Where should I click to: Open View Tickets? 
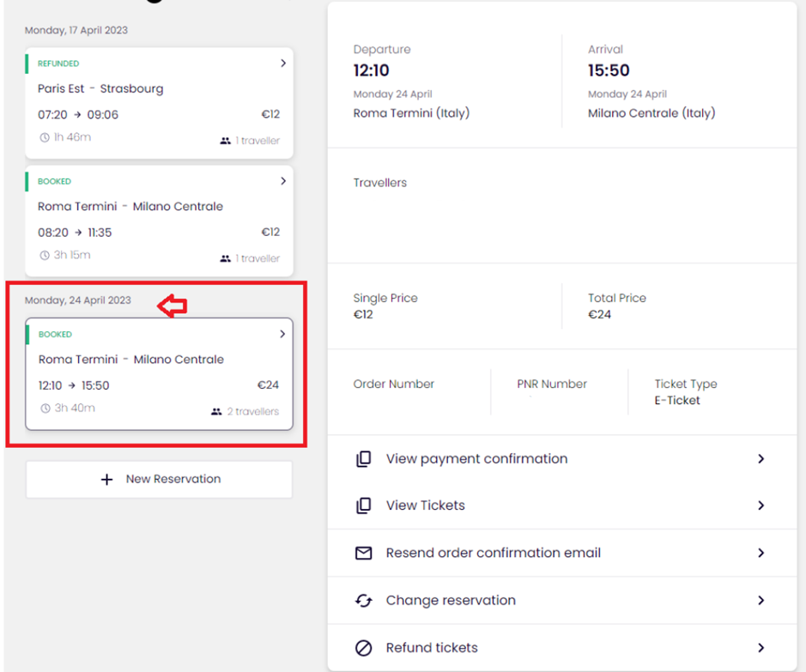(x=562, y=506)
